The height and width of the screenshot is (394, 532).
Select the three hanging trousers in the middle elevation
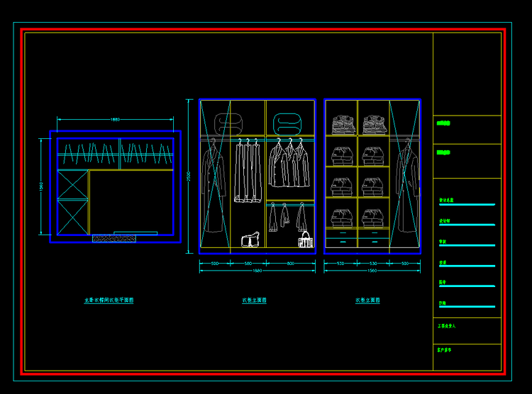pyautogui.click(x=248, y=170)
